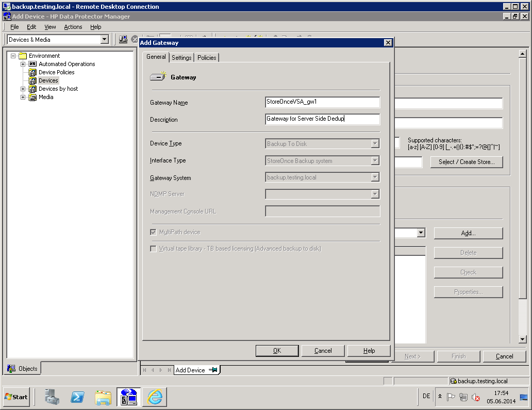
Task: Click OK in Add Gateway dialog
Action: tap(277, 351)
